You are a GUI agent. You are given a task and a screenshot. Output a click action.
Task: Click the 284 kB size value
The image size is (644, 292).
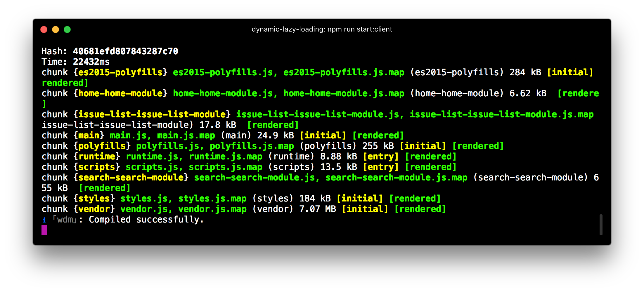coord(525,72)
